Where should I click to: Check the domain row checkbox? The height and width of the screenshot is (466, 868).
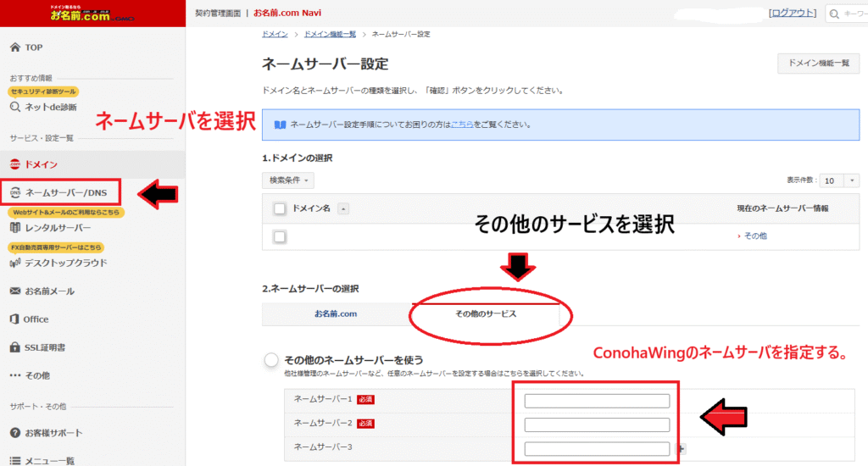tap(280, 237)
